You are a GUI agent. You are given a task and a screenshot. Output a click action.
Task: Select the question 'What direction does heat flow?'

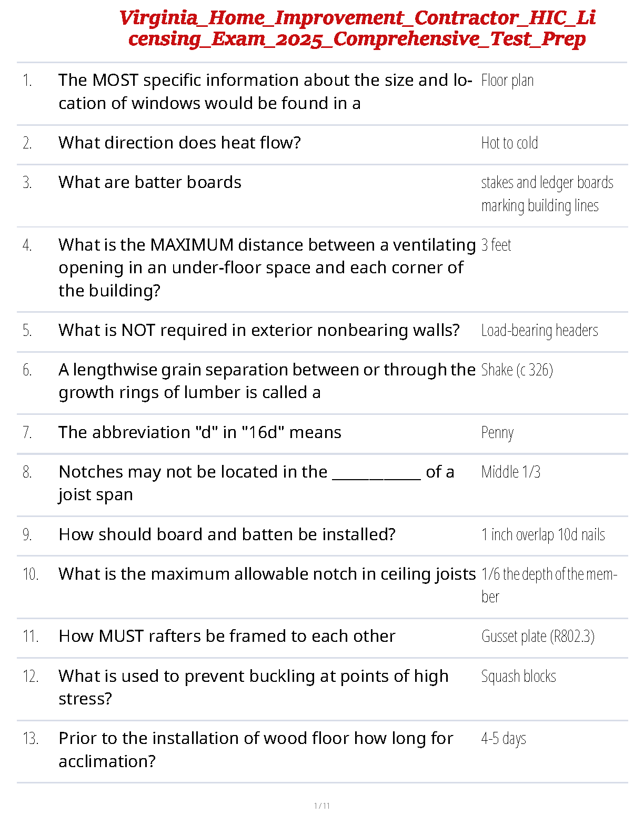point(179,143)
